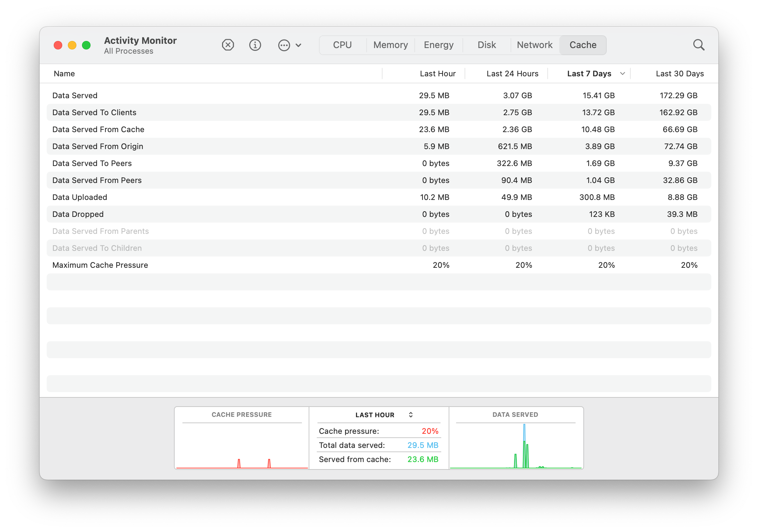Sort by the Last 30 Days column
This screenshot has width=758, height=532.
[680, 73]
